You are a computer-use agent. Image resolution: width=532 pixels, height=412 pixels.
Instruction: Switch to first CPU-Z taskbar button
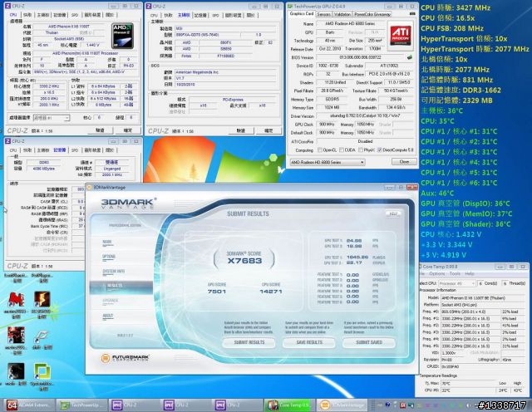click(134, 405)
